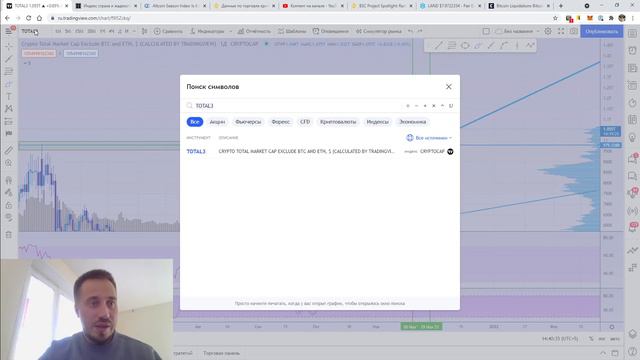Click the blue price label on price scale

[610, 131]
